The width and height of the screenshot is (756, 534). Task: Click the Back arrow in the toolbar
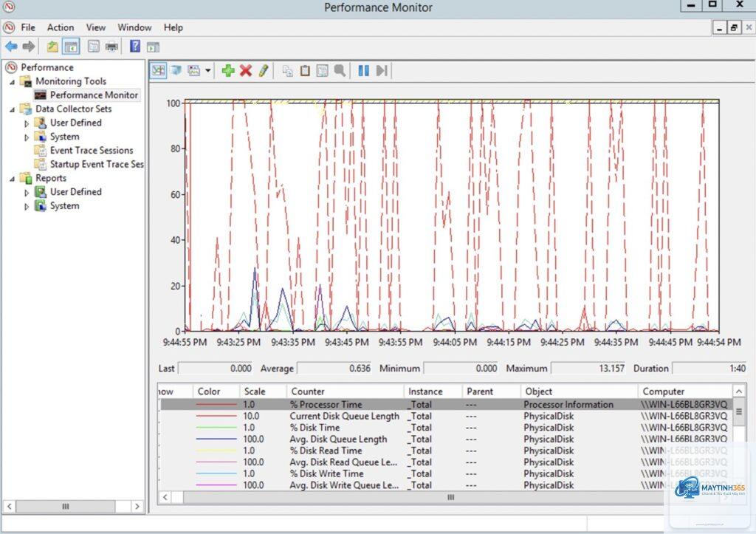point(11,47)
